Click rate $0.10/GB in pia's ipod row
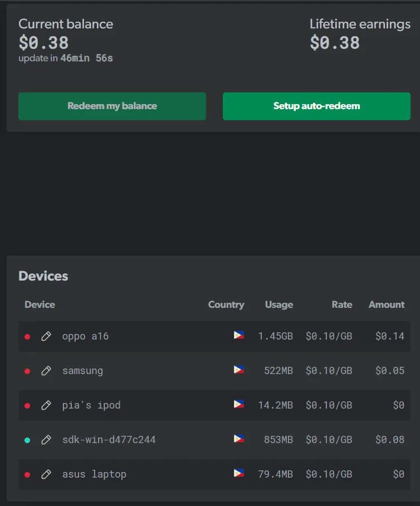 329,405
